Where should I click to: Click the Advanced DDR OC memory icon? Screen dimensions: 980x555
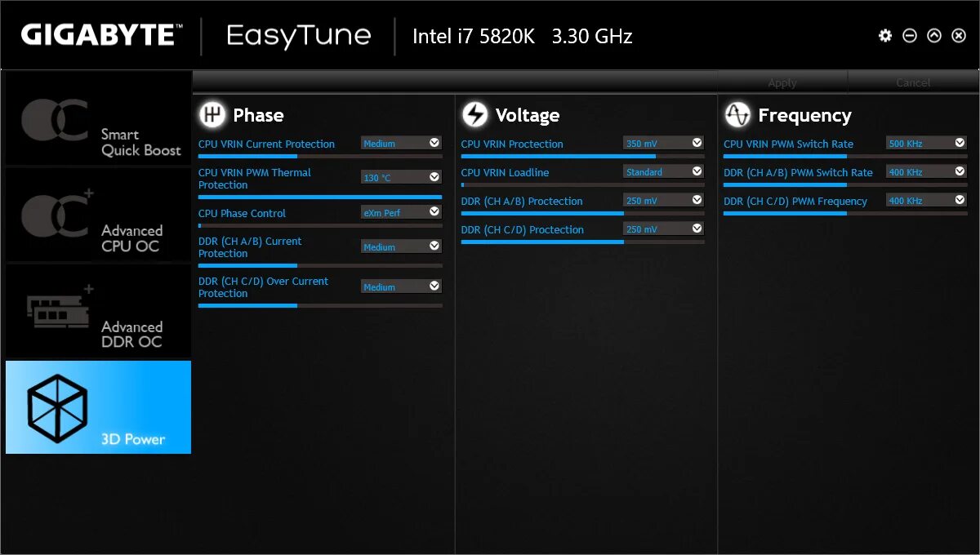tap(61, 308)
